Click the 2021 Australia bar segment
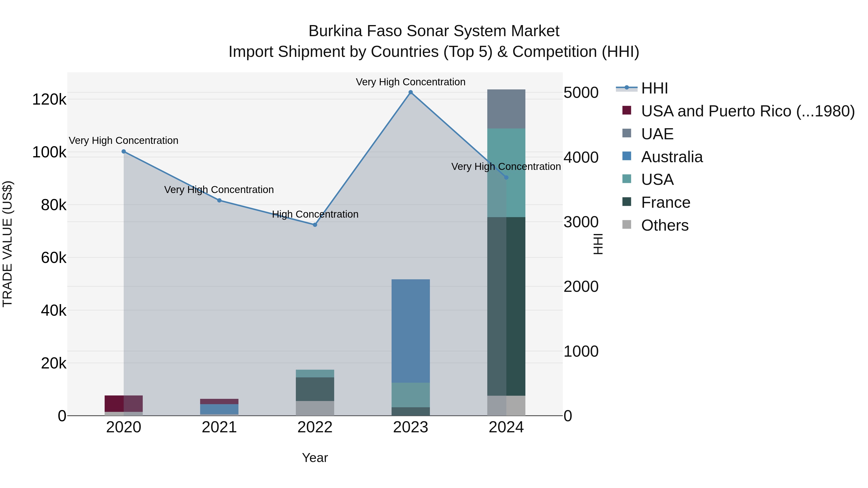 pyautogui.click(x=219, y=409)
